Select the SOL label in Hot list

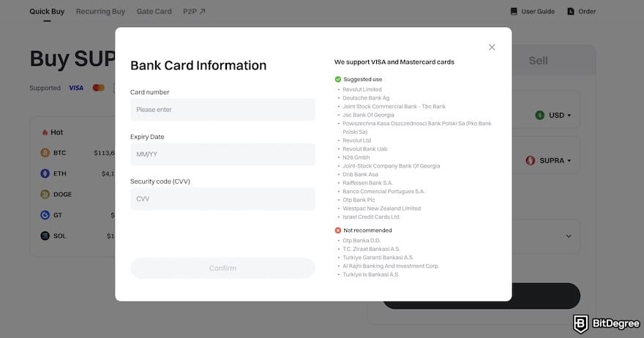[x=59, y=236]
